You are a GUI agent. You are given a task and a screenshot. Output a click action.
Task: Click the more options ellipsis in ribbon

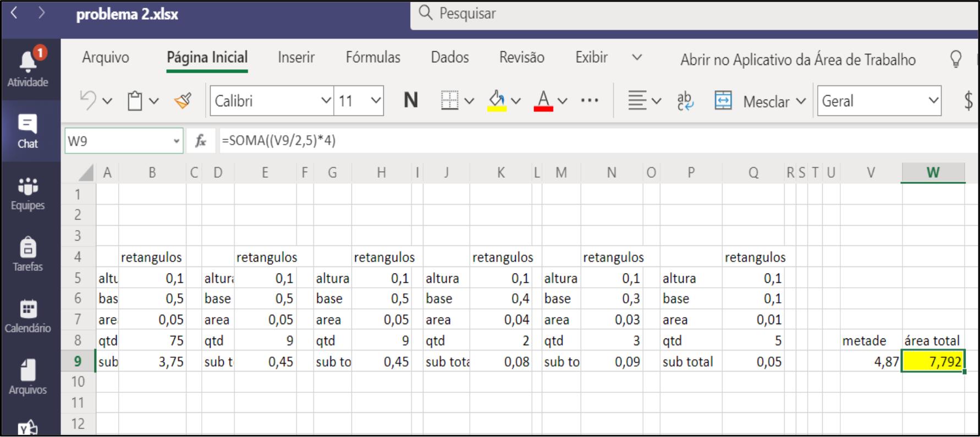click(x=589, y=101)
